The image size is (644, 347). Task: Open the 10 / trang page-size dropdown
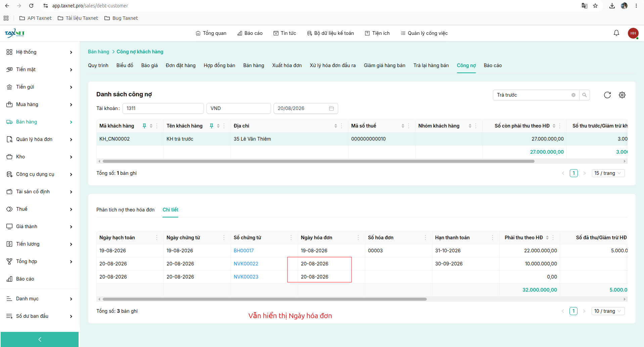pyautogui.click(x=608, y=311)
